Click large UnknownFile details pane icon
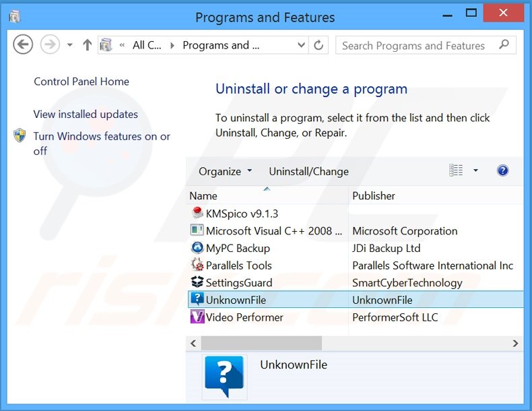 (x=224, y=377)
